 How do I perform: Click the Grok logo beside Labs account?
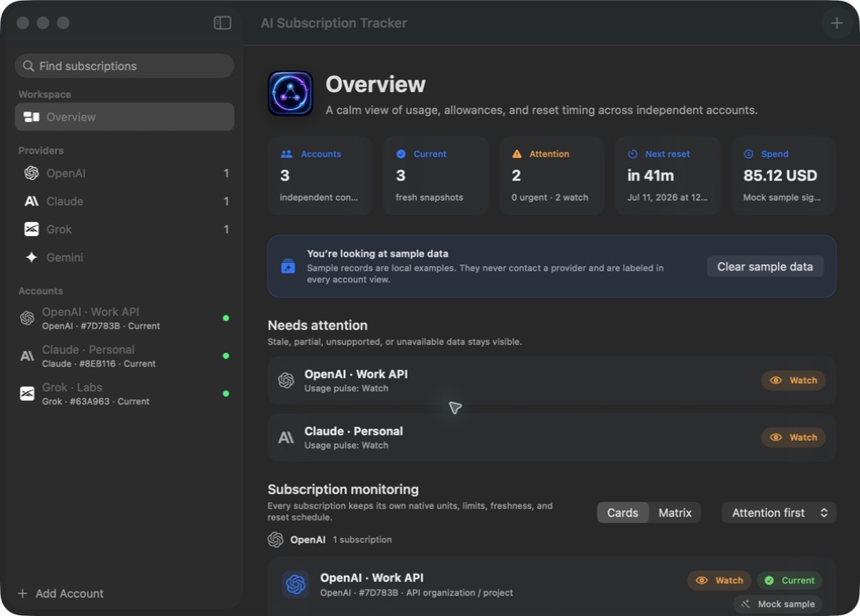[x=27, y=393]
